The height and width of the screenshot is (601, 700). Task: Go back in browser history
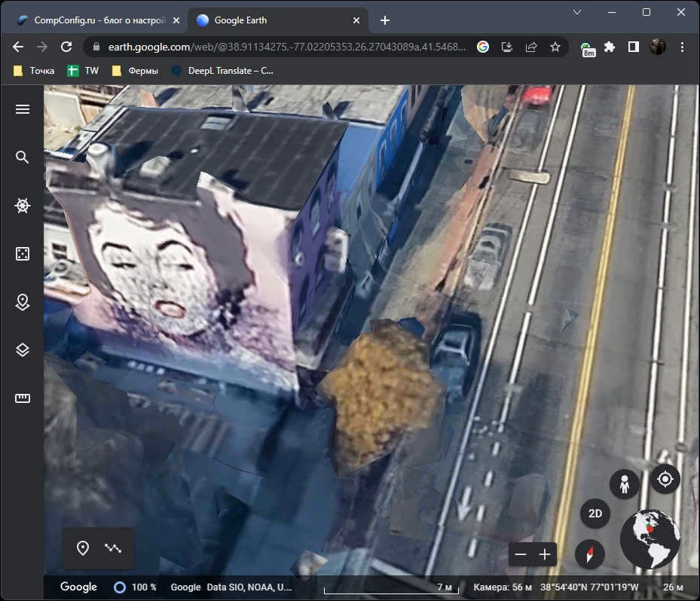tap(18, 47)
